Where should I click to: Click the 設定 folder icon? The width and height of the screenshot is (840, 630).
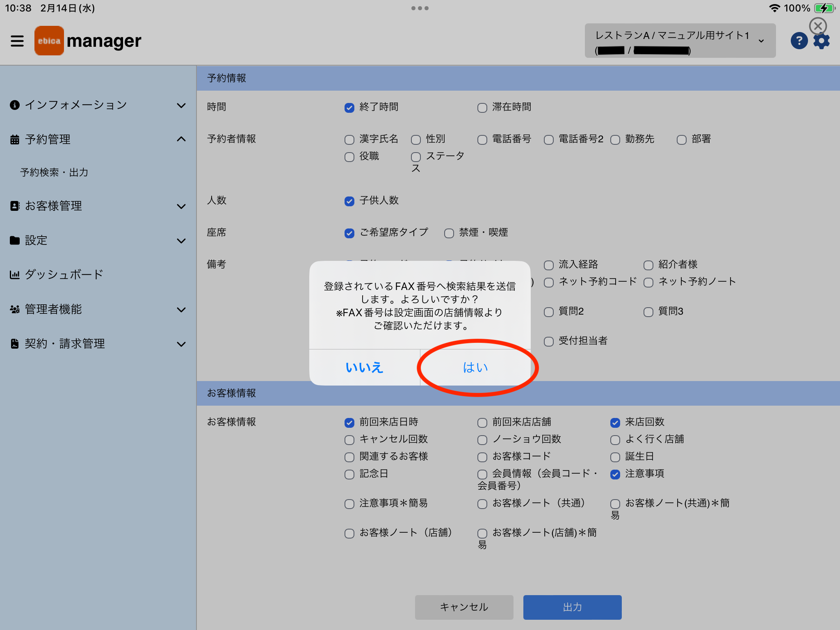coord(15,240)
